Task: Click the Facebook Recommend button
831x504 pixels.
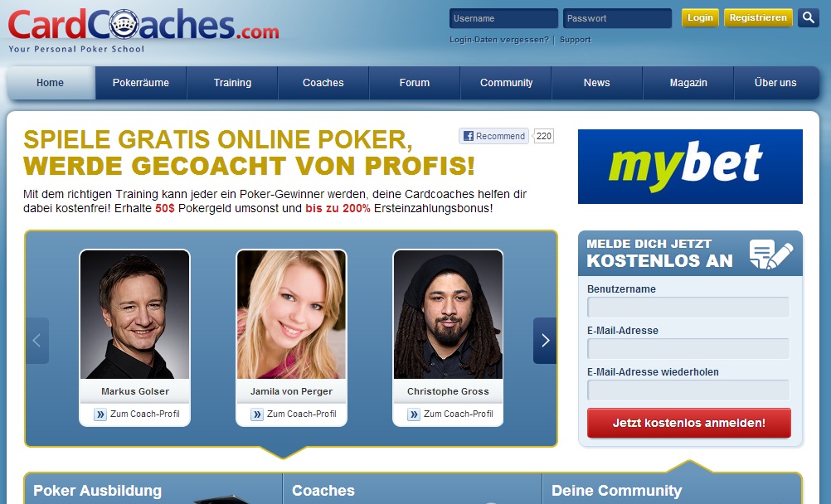Action: [494, 136]
